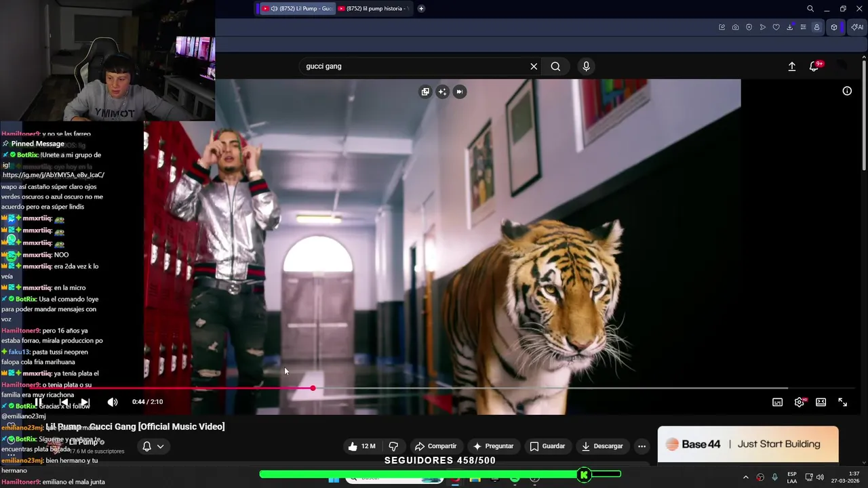
Task: Like the video with 12 M likes
Action: 361,446
